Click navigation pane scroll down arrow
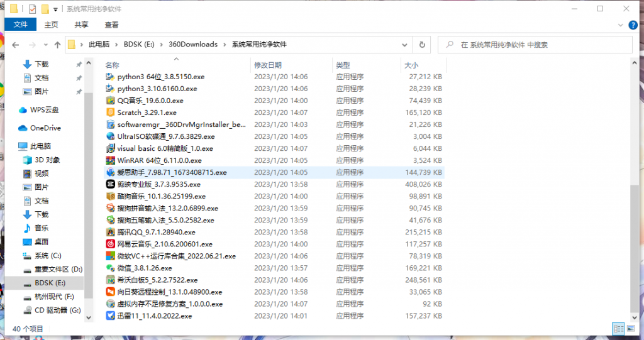 tap(88, 317)
